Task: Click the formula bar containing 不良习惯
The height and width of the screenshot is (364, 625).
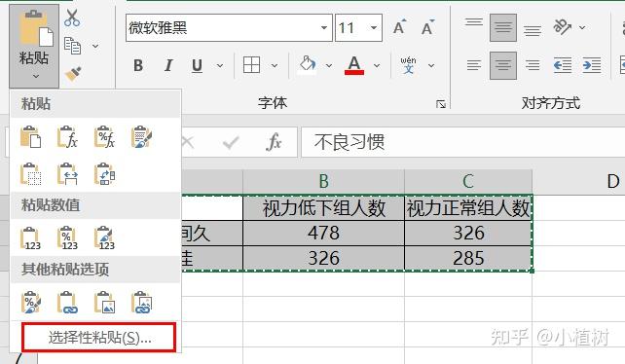Action: 462,142
